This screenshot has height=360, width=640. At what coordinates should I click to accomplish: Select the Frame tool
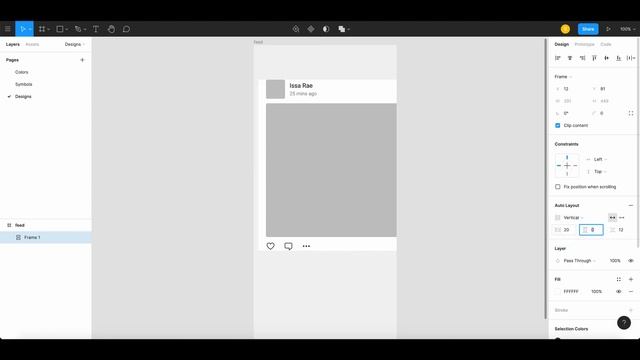tap(42, 29)
